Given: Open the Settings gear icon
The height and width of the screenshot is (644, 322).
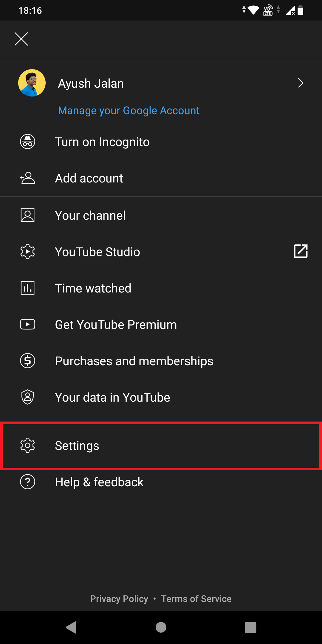Looking at the screenshot, I should 27,446.
